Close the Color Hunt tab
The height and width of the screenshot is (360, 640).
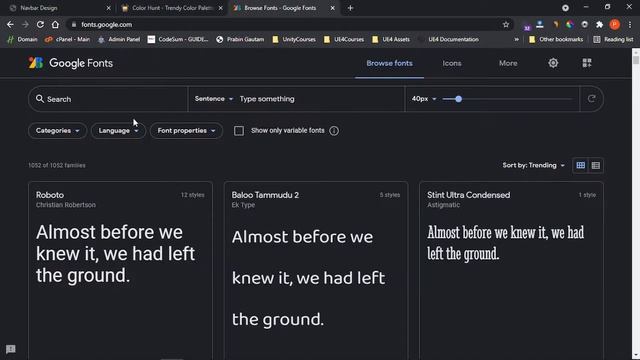click(220, 8)
